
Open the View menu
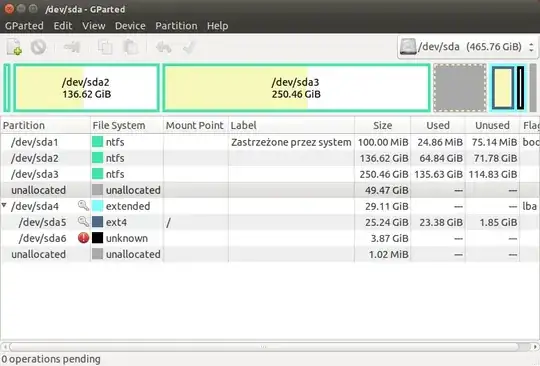(93, 26)
